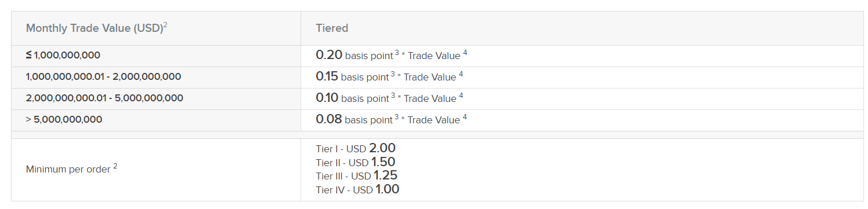The height and width of the screenshot is (209, 868).
Task: Click footnote 4 in the 0.15 basis point row
Action: click(461, 75)
